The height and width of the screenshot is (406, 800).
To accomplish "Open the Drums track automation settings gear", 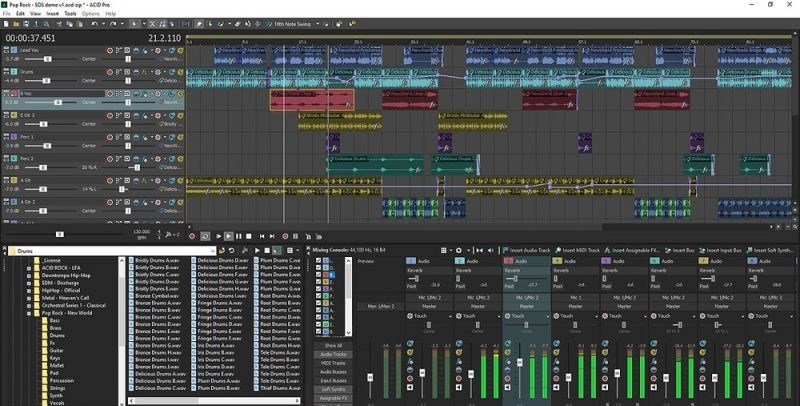I will 158,72.
